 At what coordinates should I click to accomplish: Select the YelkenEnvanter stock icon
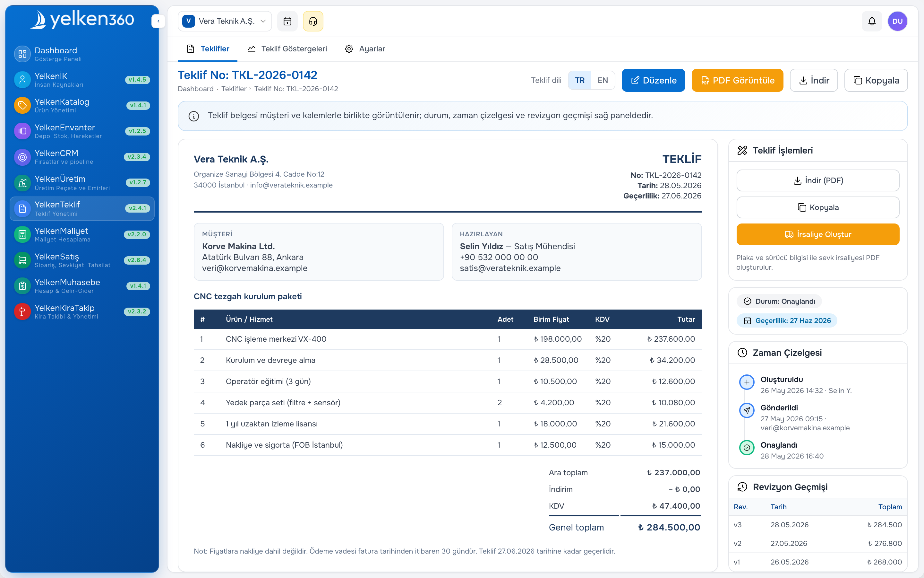pos(22,131)
